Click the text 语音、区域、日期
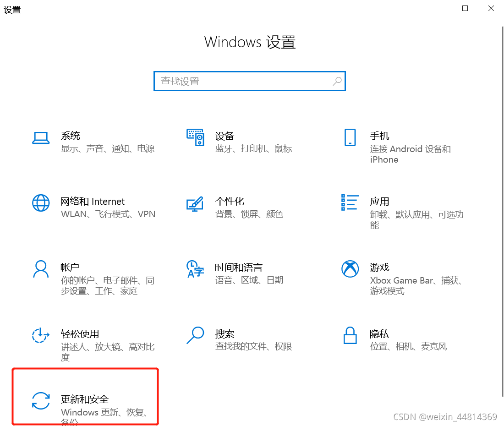This screenshot has height=426, width=504. click(249, 280)
